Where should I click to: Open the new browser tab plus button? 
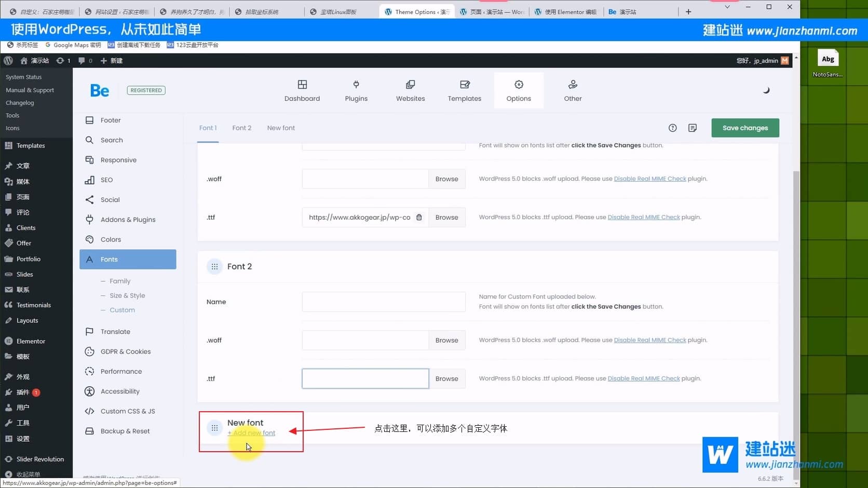pyautogui.click(x=688, y=11)
